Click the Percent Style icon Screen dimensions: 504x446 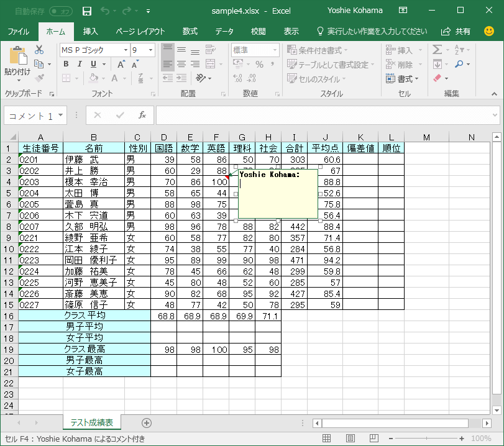[x=259, y=64]
